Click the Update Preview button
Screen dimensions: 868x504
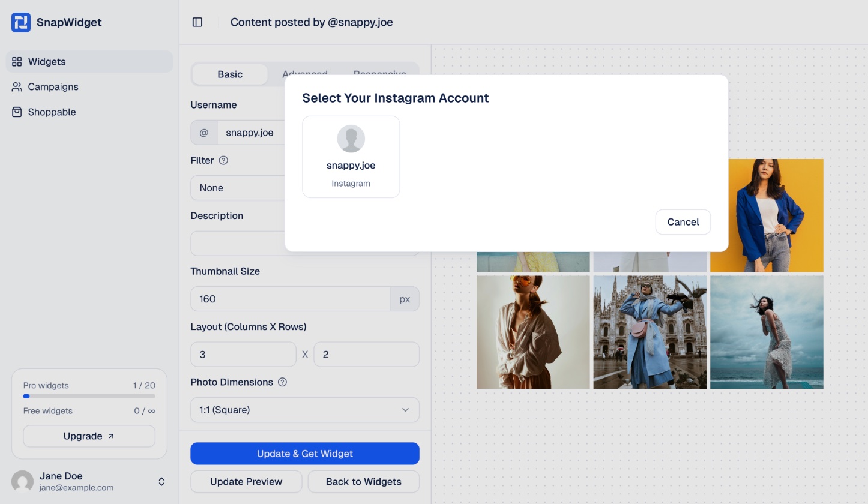pyautogui.click(x=246, y=481)
